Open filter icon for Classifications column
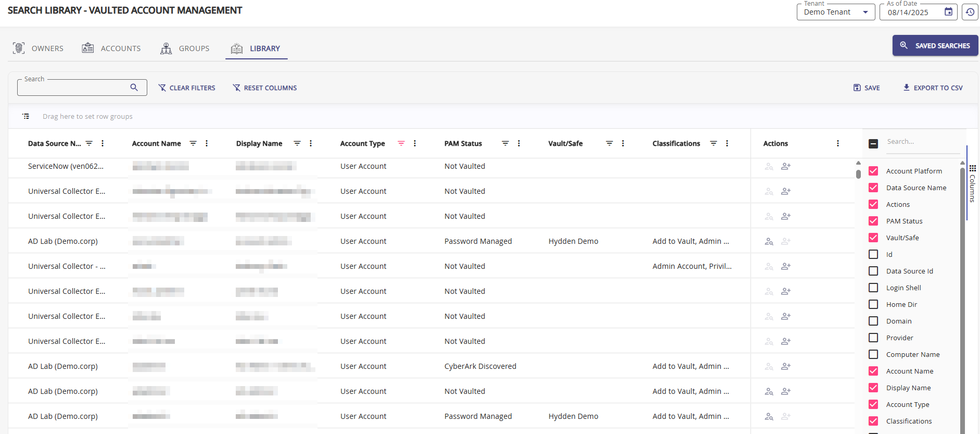Image resolution: width=980 pixels, height=434 pixels. tap(714, 143)
